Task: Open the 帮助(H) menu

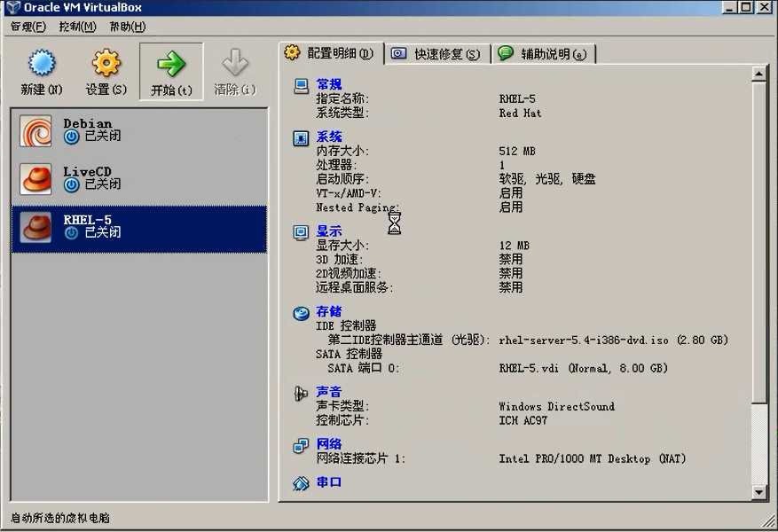Action: click(x=128, y=27)
